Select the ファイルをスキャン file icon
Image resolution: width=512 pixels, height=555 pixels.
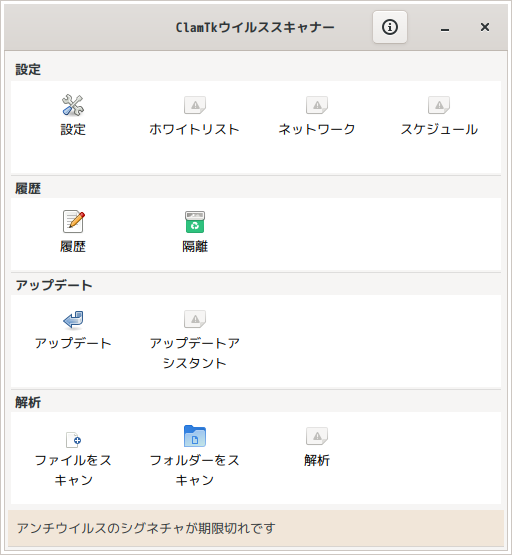coord(74,440)
